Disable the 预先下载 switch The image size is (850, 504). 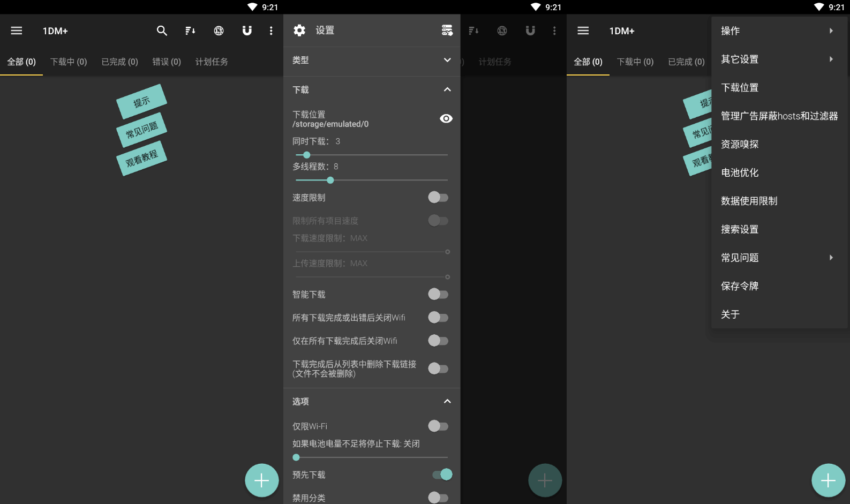pos(442,475)
